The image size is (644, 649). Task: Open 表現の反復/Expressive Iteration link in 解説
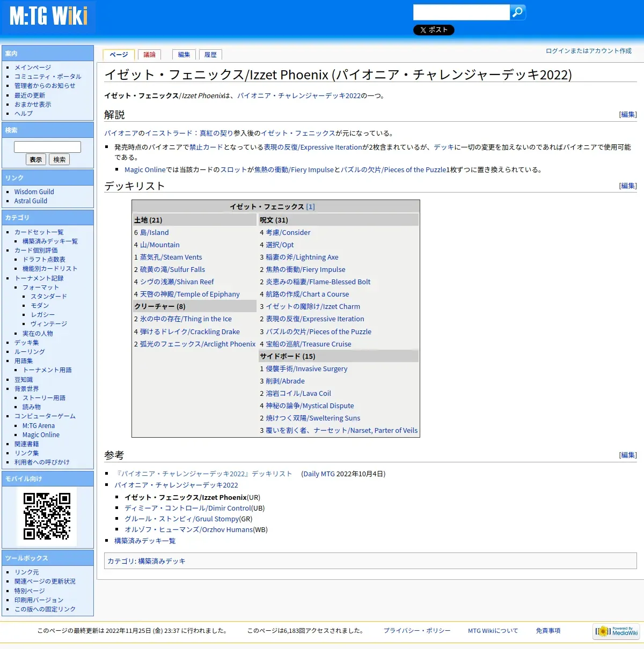(x=313, y=147)
